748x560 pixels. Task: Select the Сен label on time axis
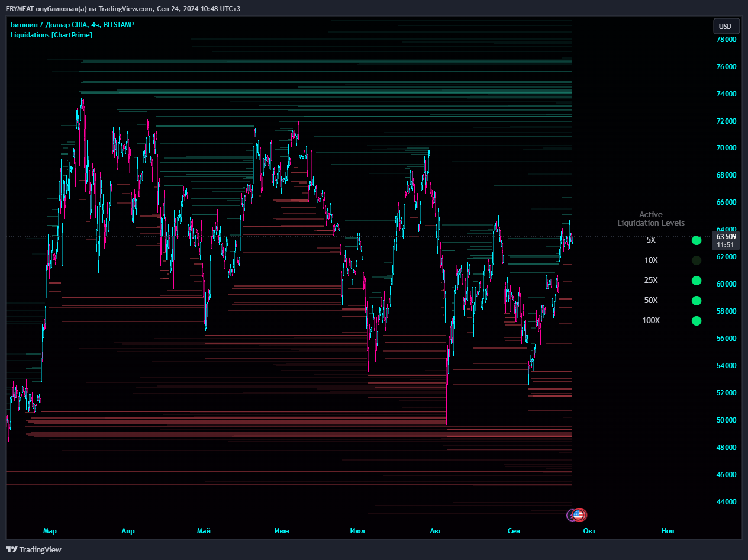pos(514,531)
